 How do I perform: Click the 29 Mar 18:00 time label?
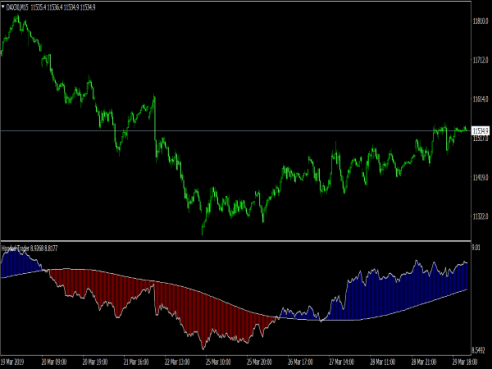tap(465, 362)
